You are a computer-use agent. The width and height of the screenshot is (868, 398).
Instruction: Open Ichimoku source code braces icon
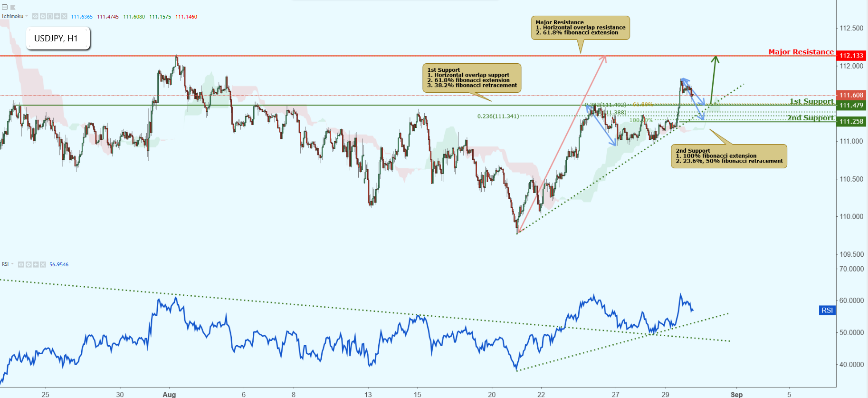[x=50, y=16]
